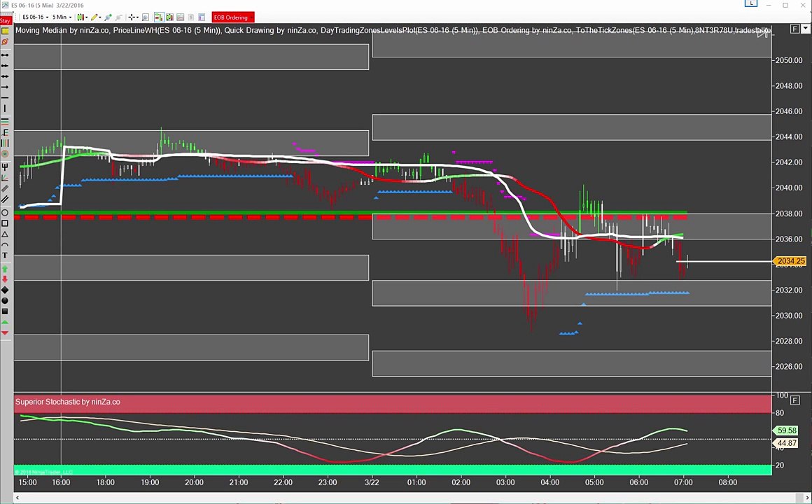Viewport: 812px width, 504px height.
Task: Click the price panel F button
Action: click(x=795, y=29)
